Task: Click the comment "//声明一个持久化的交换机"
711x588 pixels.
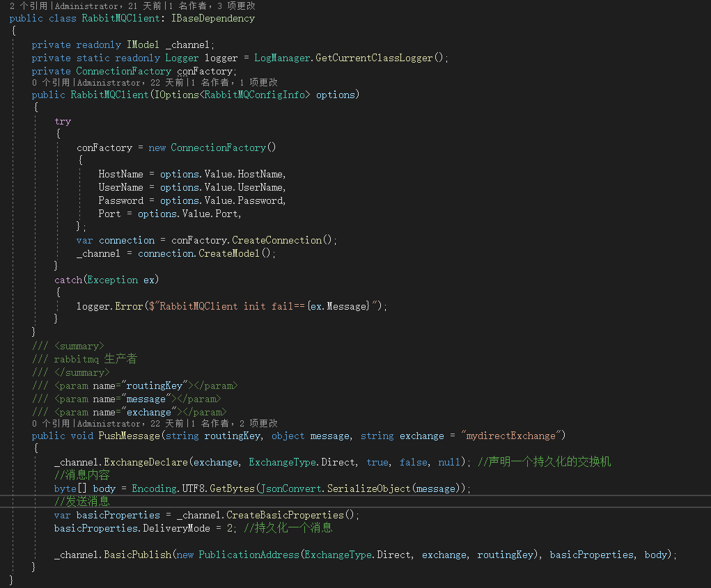Action: (x=544, y=461)
